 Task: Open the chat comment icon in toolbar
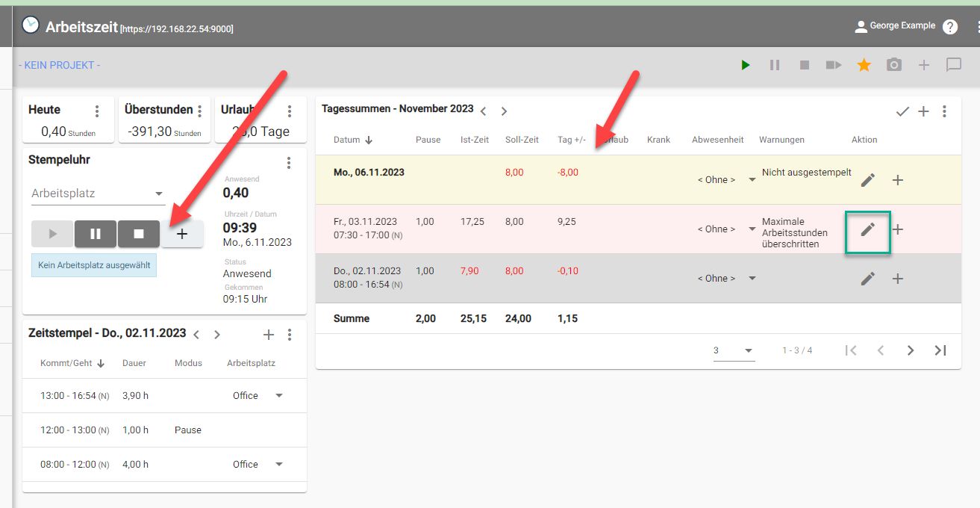[x=953, y=65]
